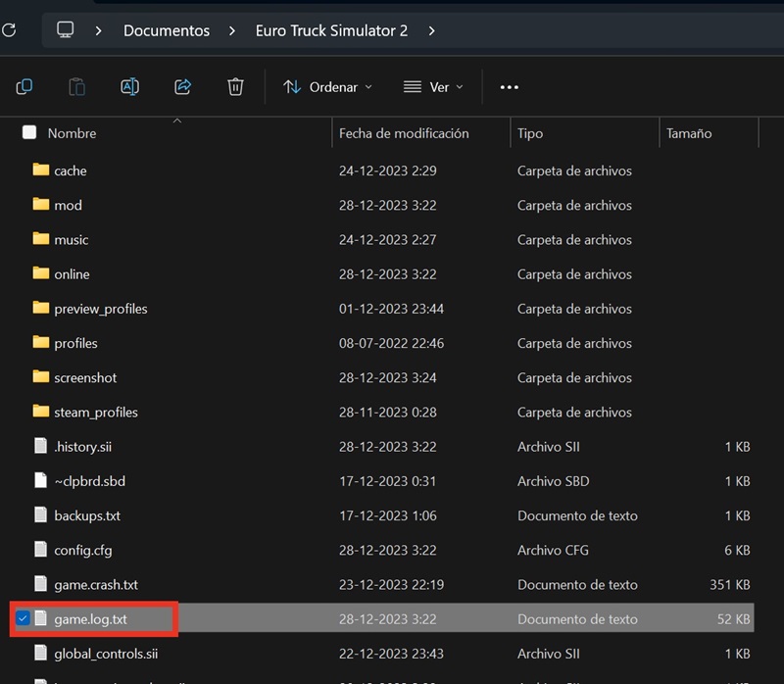
Task: Click the backups.txt file name
Action: tap(87, 516)
